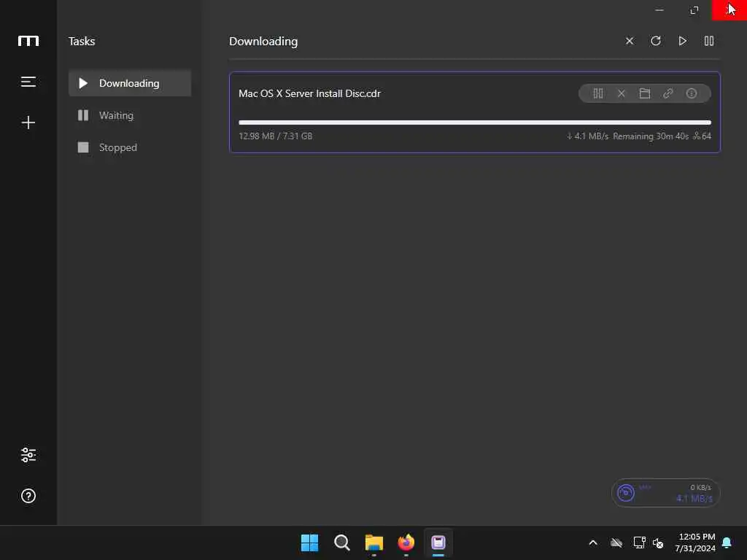Add a new download task
The width and height of the screenshot is (747, 560).
pyautogui.click(x=28, y=122)
